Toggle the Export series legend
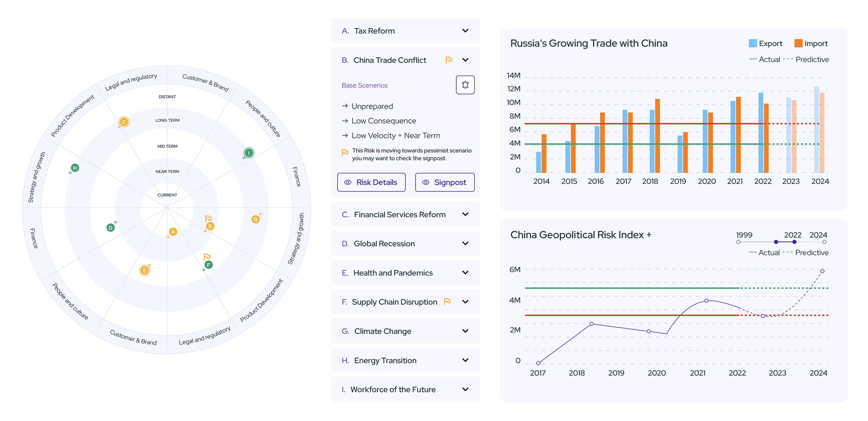 (x=765, y=43)
